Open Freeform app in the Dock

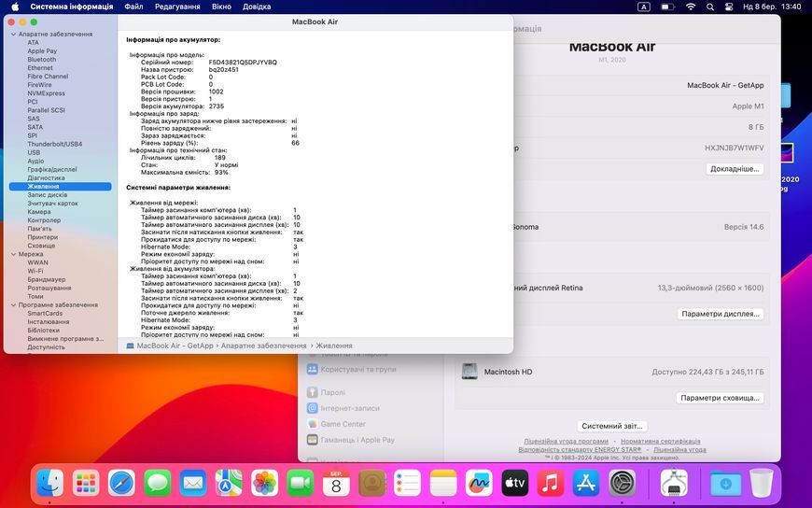coord(479,483)
